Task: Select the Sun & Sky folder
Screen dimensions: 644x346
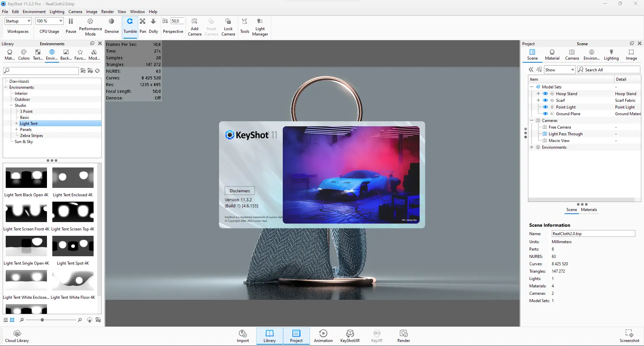Action: (x=24, y=142)
